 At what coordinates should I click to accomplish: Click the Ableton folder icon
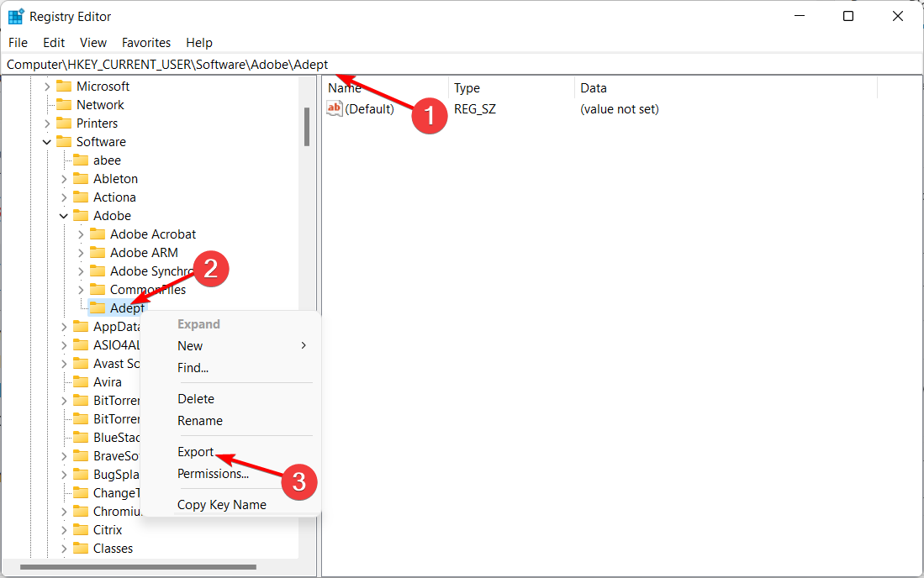click(x=81, y=179)
